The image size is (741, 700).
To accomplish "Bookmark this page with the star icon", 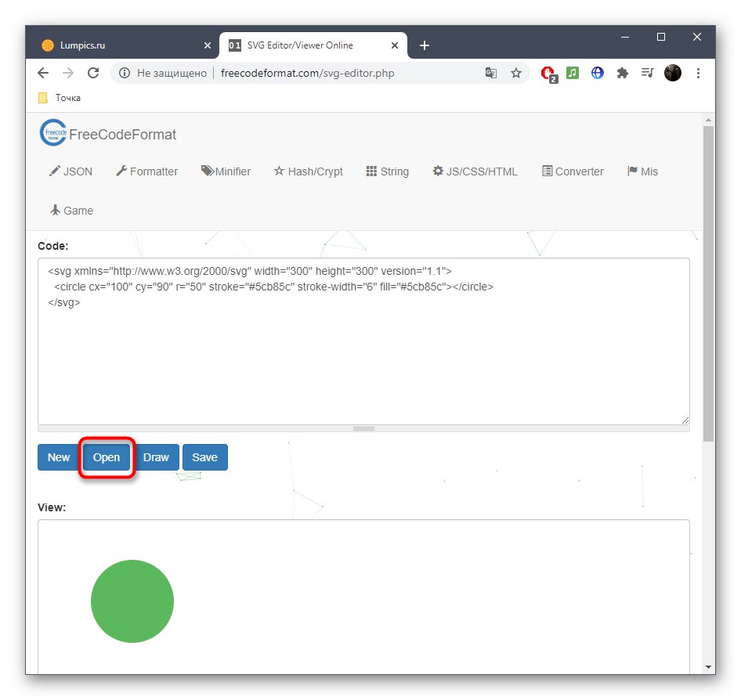I will point(516,73).
